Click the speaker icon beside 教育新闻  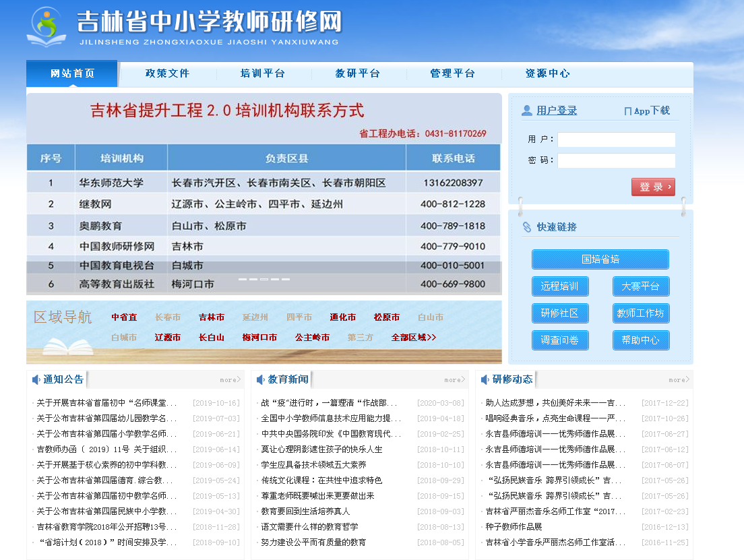pos(261,380)
